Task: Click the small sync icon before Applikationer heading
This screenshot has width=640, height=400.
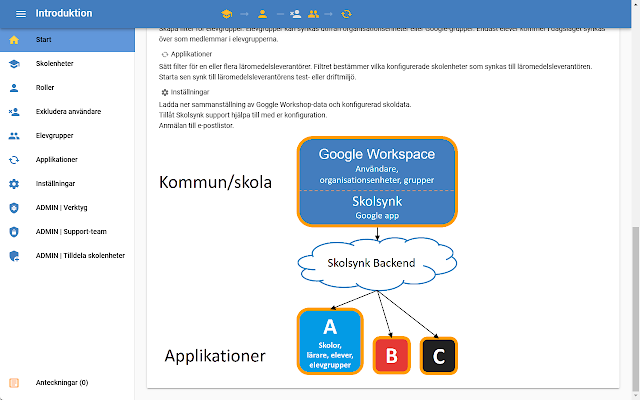Action: point(165,54)
